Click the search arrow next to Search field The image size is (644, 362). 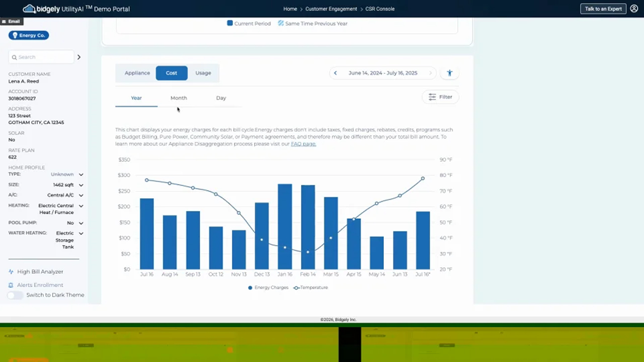click(79, 57)
